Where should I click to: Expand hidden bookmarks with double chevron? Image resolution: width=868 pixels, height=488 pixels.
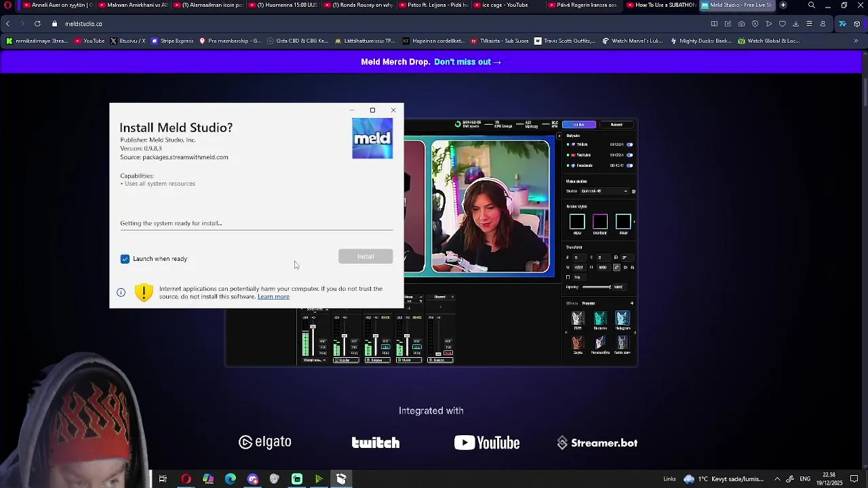[856, 41]
